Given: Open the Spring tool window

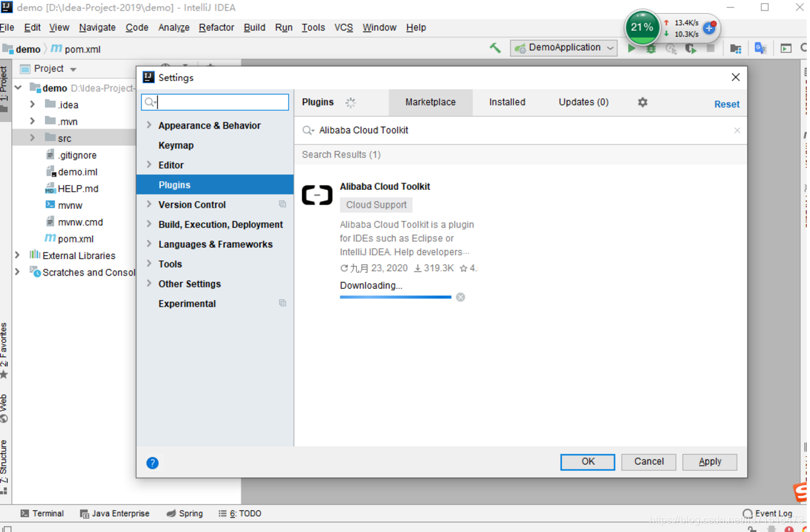Looking at the screenshot, I should [185, 514].
